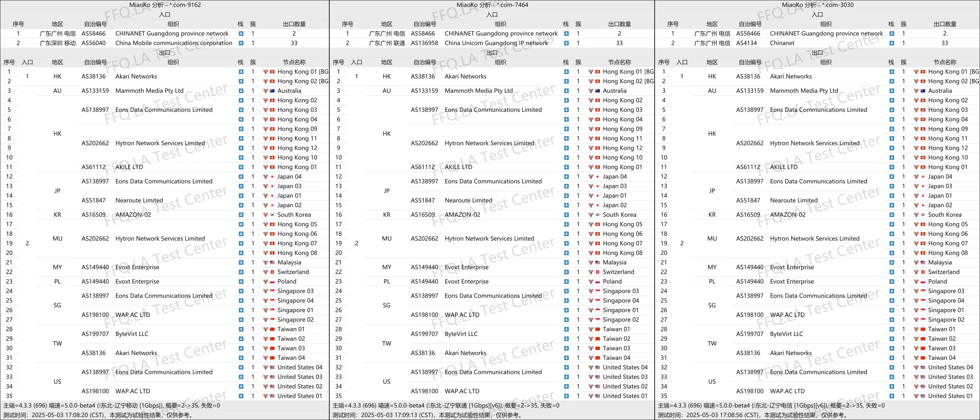
Task: Click the title 'MiaoKo 分析 - *.com-3030'
Action: pyautogui.click(x=817, y=5)
